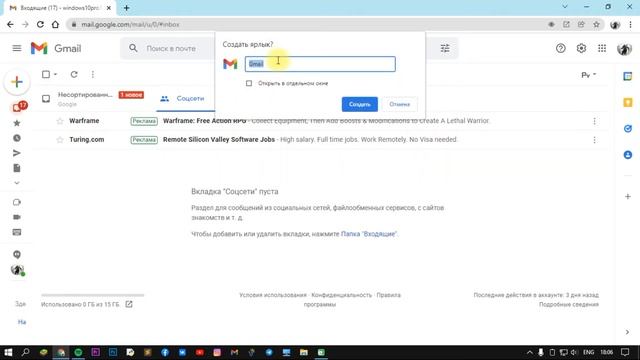The width and height of the screenshot is (640, 360).
Task: Open Hangouts chat icon in sidebar
Action: point(17,254)
